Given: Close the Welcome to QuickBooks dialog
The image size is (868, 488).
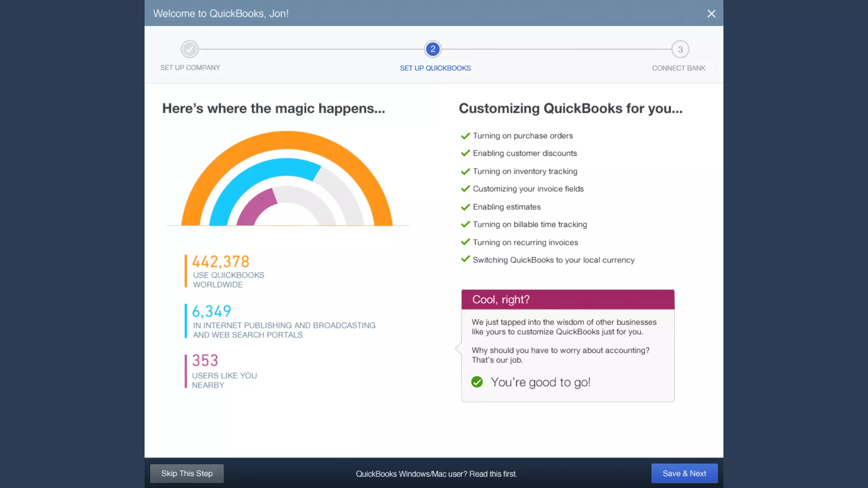Looking at the screenshot, I should pos(711,14).
